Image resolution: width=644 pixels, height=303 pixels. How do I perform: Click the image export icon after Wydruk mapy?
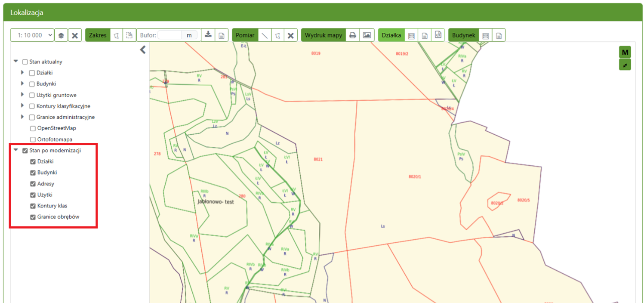point(367,35)
